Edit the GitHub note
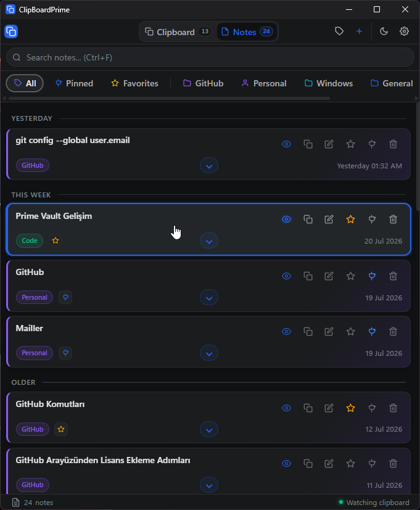The width and height of the screenshot is (420, 510). click(x=329, y=276)
